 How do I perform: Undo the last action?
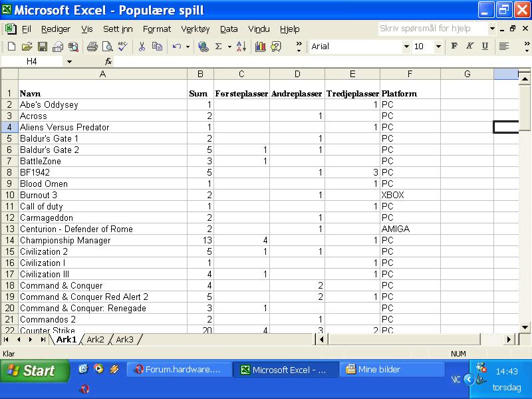click(177, 47)
